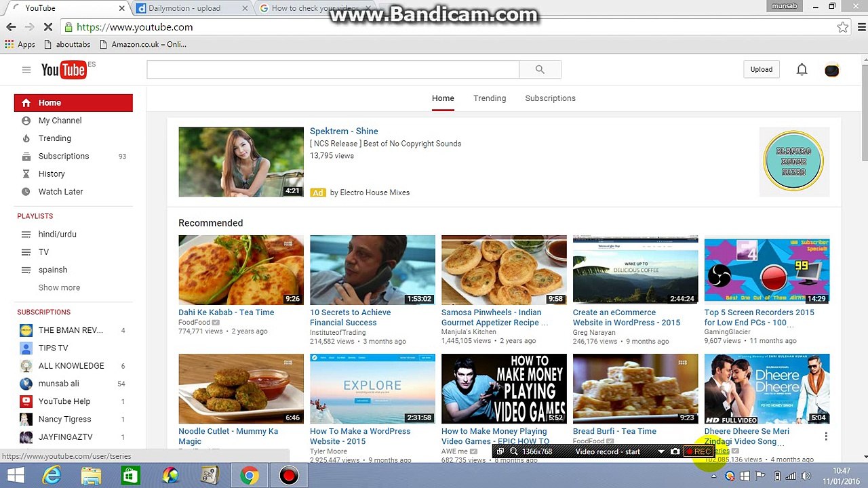Expand playlists with Show more
The image size is (868, 488).
point(59,287)
